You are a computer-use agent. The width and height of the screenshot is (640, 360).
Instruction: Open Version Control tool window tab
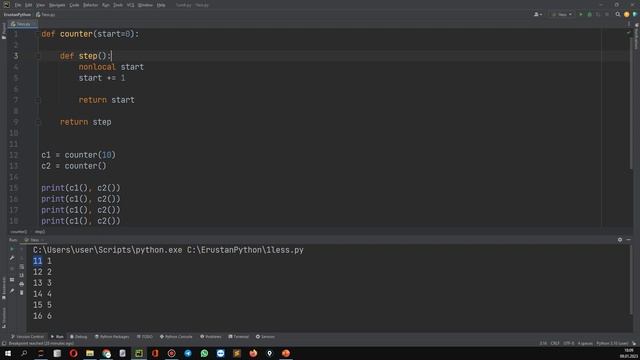tap(27, 337)
